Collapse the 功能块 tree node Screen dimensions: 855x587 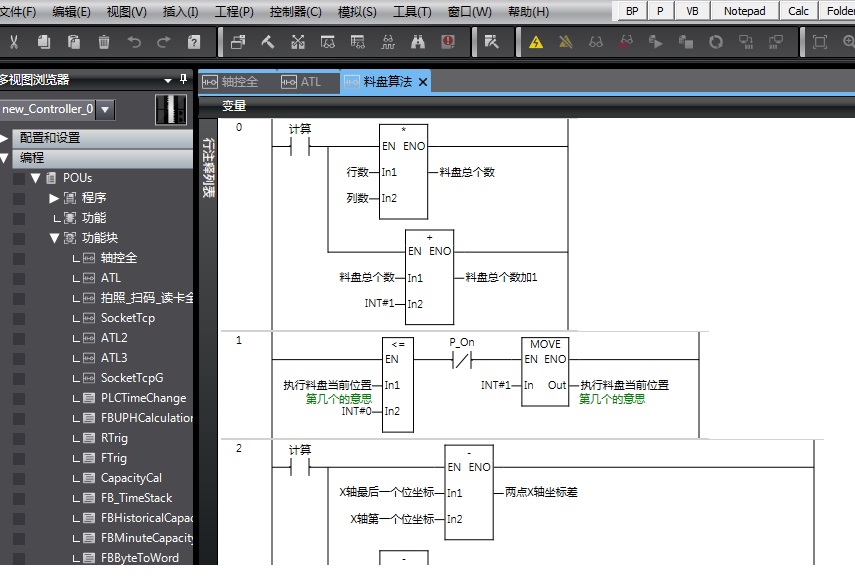(55, 238)
